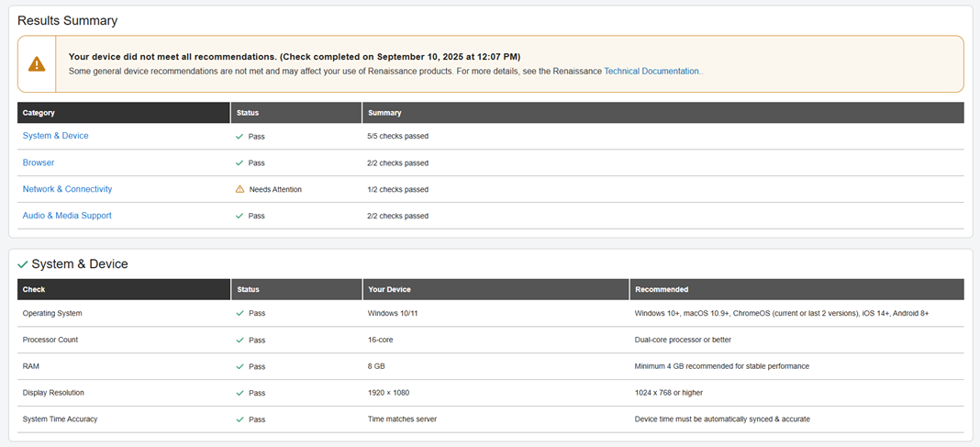Image resolution: width=980 pixels, height=447 pixels.
Task: Click the orange warning triangle in the banner
Action: pos(37,64)
